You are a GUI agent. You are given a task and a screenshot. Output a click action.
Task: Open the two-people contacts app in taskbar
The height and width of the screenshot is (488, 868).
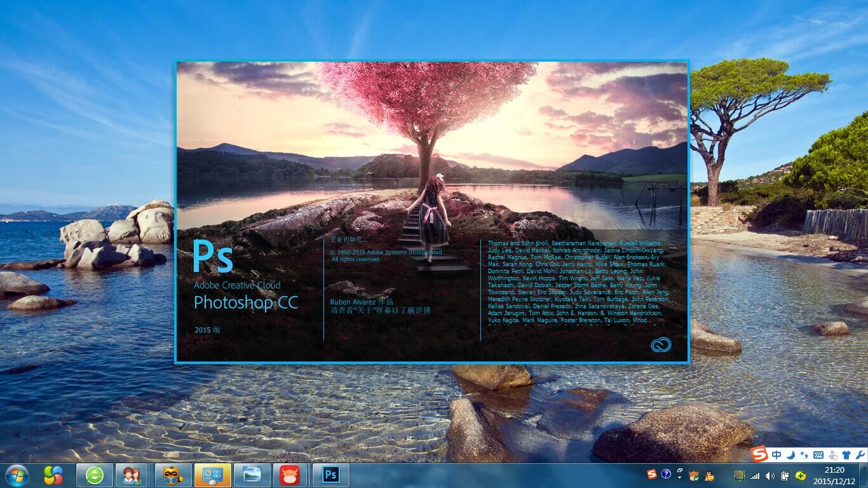point(132,475)
